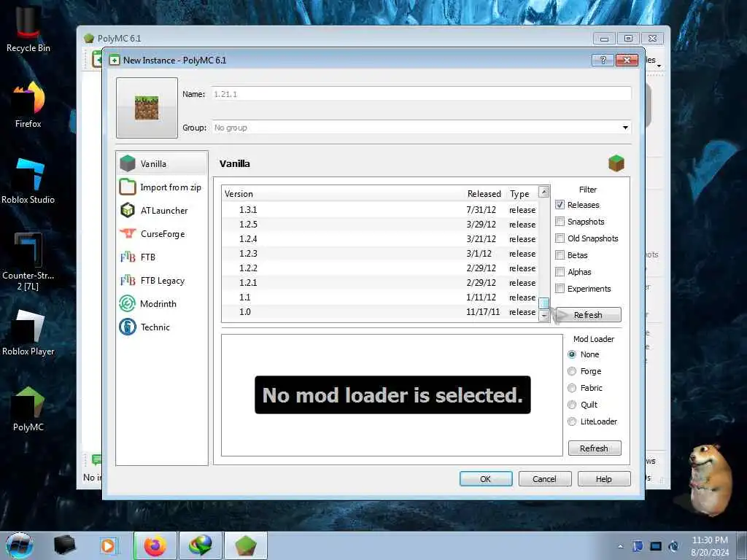This screenshot has width=747, height=560.
Task: Select the CurseForge anvil icon
Action: point(128,233)
